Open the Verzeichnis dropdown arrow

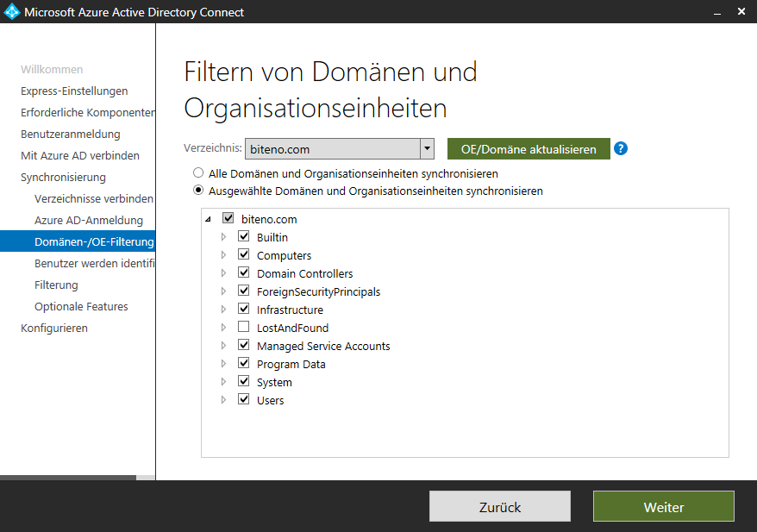pos(427,148)
